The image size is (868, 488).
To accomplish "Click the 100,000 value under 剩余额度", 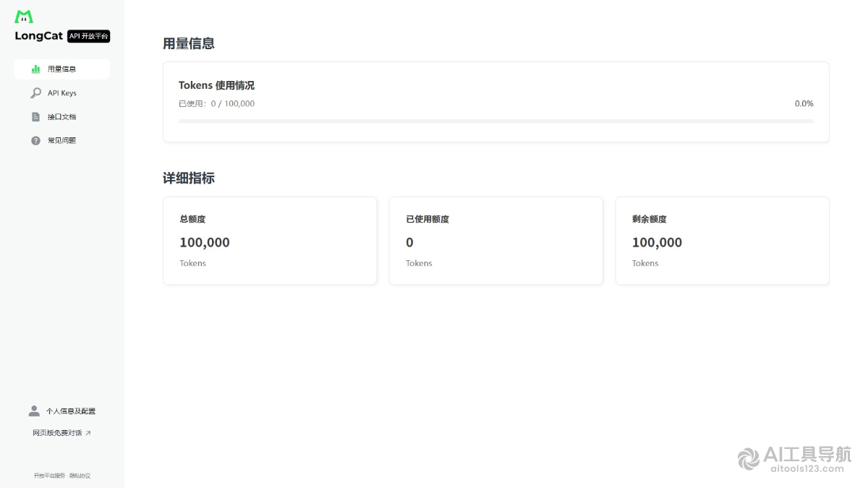I will tap(657, 242).
